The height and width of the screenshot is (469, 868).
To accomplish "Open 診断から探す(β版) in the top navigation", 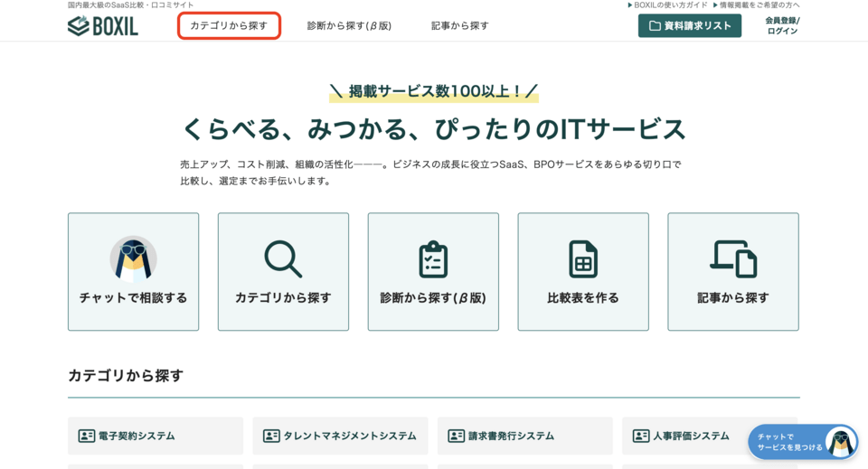I will [349, 26].
